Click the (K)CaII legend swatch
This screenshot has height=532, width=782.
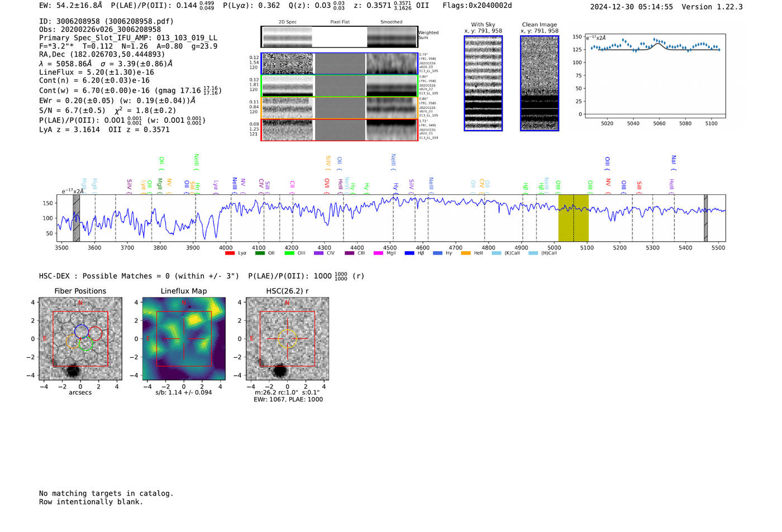pos(497,253)
